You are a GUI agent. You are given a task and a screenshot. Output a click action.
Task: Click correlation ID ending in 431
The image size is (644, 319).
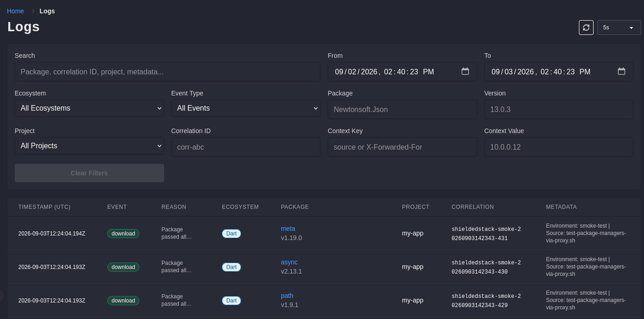pyautogui.click(x=486, y=234)
